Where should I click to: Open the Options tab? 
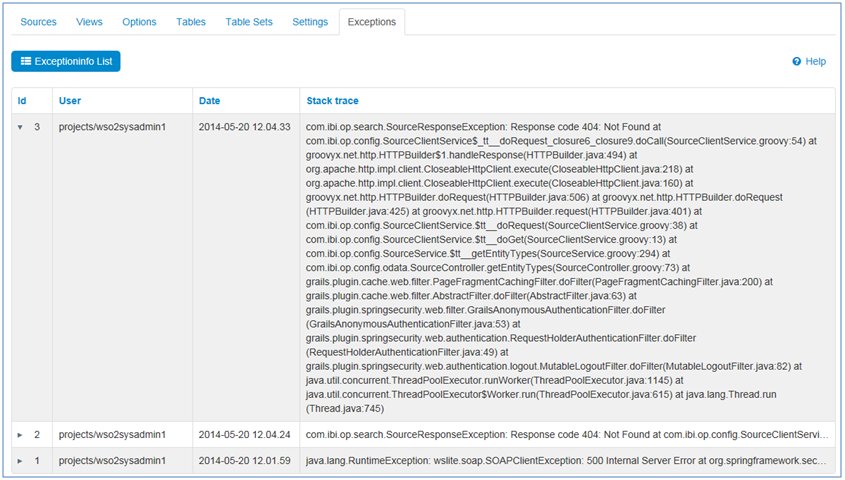point(139,22)
